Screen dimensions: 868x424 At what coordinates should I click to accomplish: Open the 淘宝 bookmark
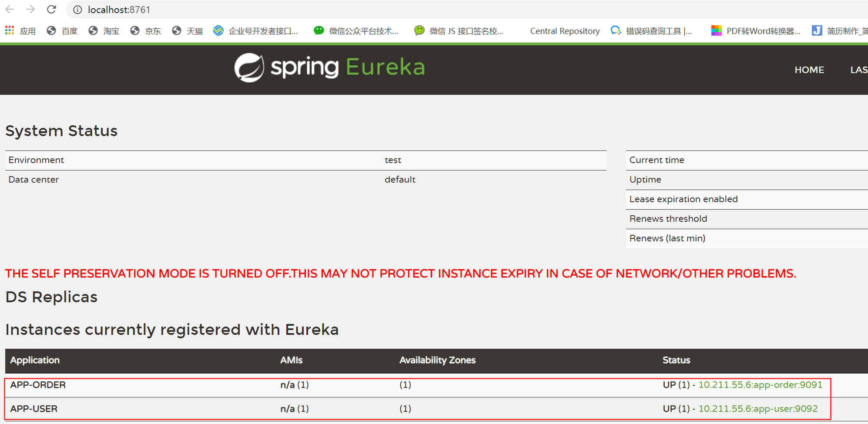104,30
